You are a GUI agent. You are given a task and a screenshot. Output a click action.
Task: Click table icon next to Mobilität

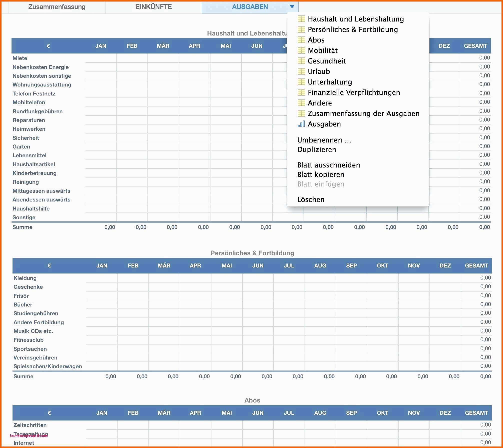coord(301,50)
